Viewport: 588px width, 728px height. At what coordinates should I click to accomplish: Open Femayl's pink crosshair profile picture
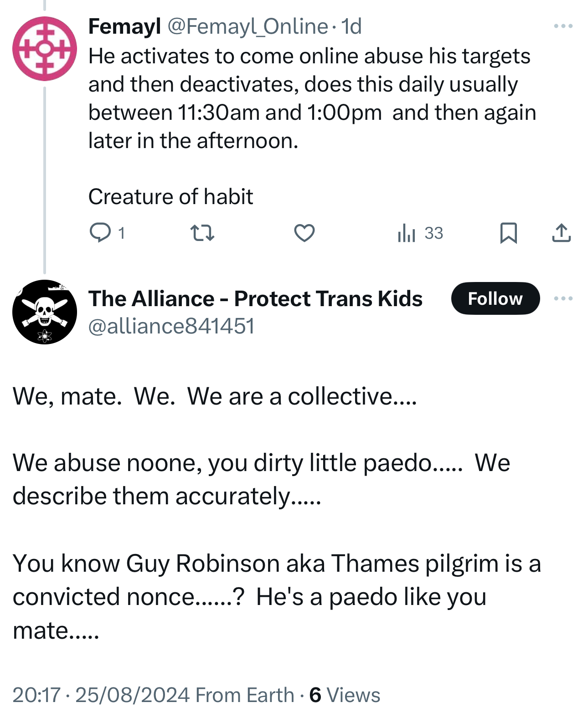click(x=45, y=49)
